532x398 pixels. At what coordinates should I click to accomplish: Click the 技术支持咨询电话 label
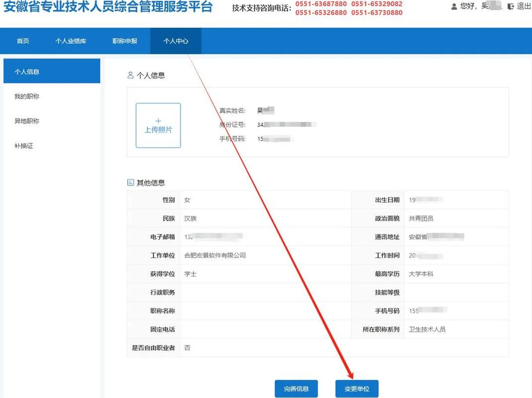(x=262, y=8)
